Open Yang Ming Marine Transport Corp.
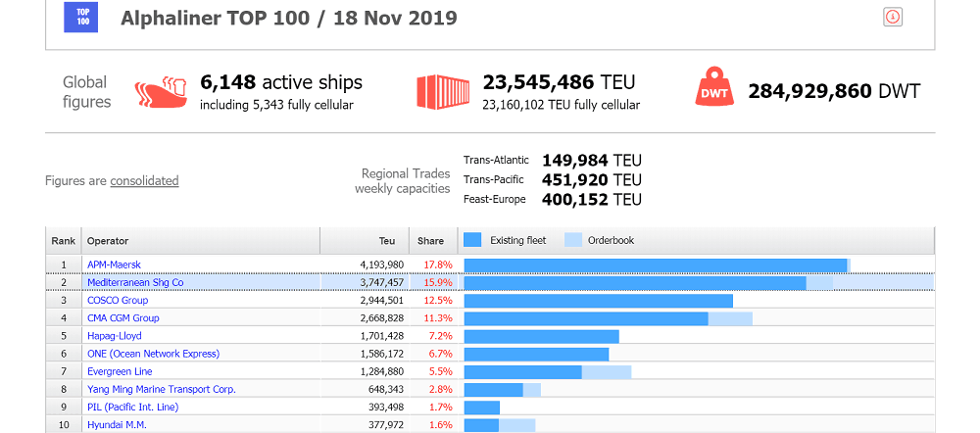Screen dimensions: 980x433 [161, 389]
